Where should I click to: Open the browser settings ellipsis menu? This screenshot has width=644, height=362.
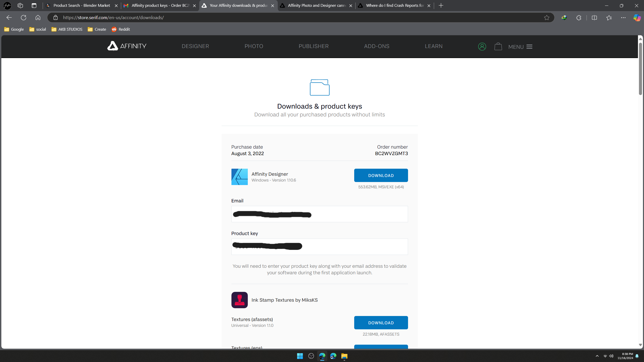pyautogui.click(x=623, y=18)
